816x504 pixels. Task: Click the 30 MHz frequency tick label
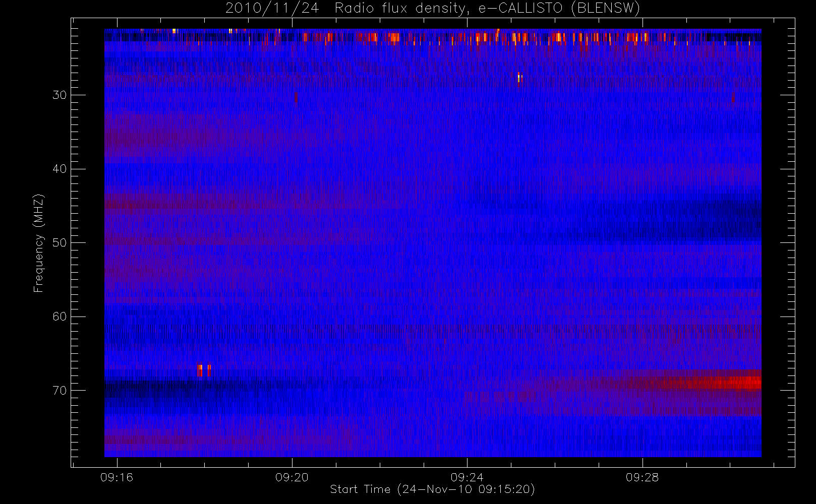point(60,95)
